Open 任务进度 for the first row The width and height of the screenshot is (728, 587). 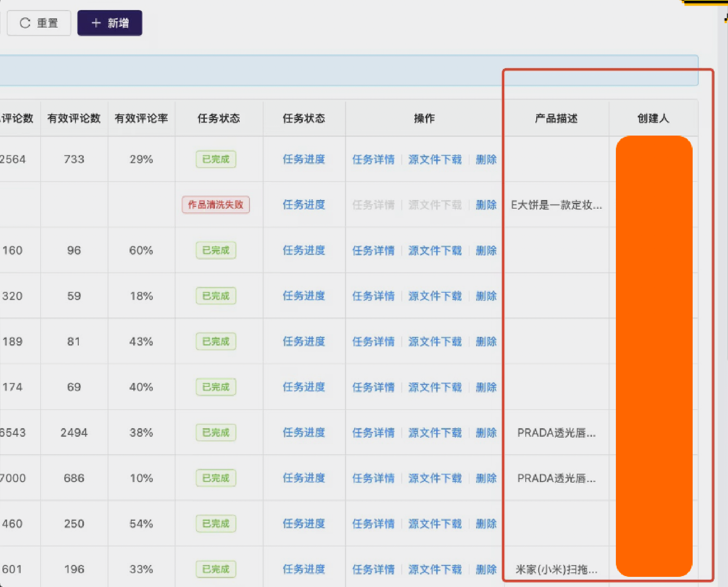tap(303, 160)
